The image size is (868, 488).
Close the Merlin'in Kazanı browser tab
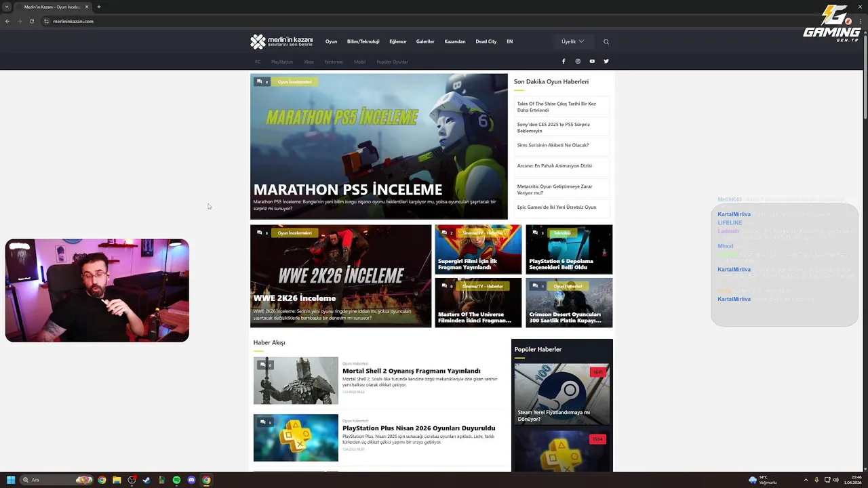click(87, 7)
